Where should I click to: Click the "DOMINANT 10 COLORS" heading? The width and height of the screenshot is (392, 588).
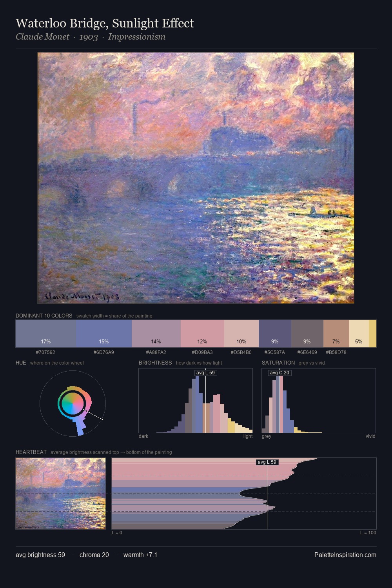click(44, 316)
